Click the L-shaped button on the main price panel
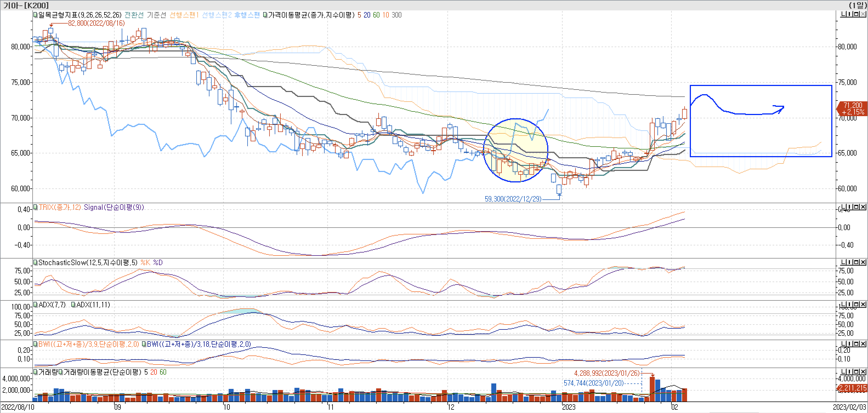This screenshot has width=868, height=413. 843,14
